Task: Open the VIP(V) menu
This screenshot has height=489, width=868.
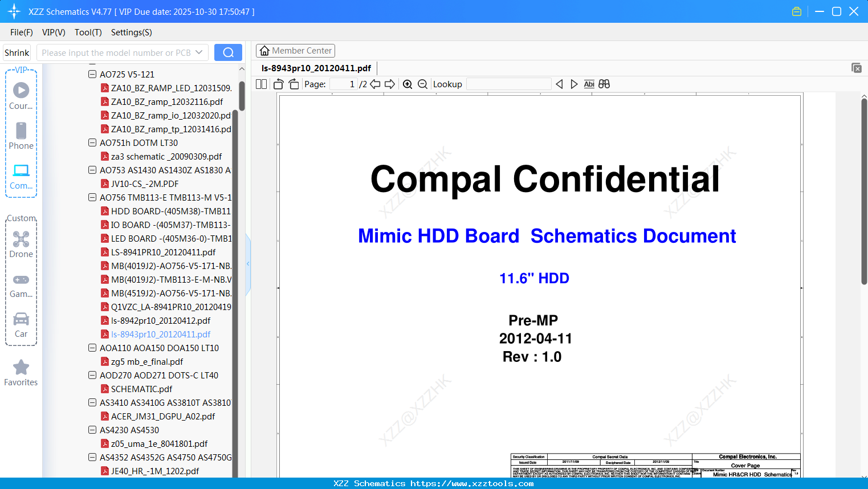Action: [x=54, y=32]
